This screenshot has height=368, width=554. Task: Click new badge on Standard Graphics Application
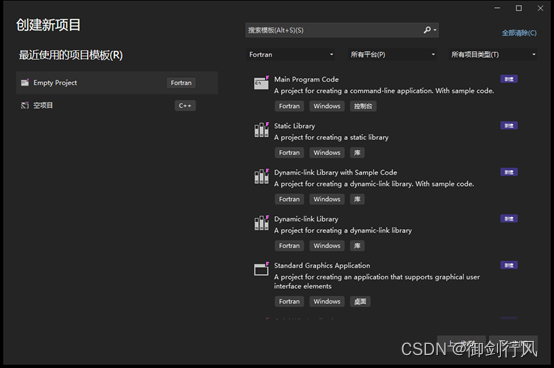[509, 265]
